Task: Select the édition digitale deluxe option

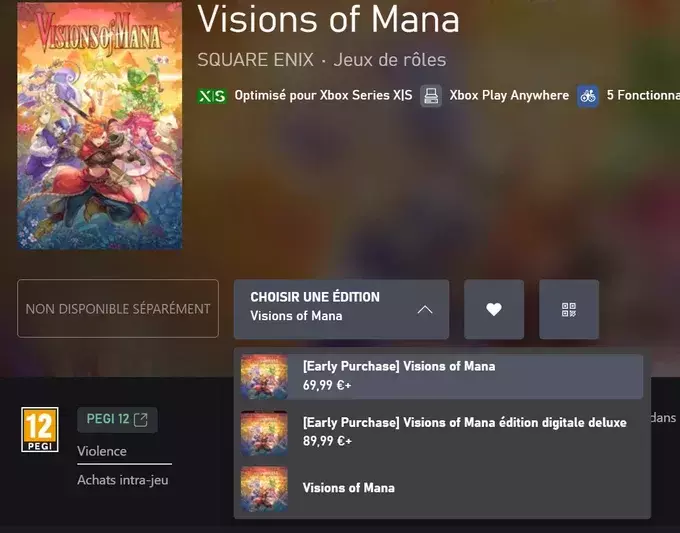Action: [442, 432]
